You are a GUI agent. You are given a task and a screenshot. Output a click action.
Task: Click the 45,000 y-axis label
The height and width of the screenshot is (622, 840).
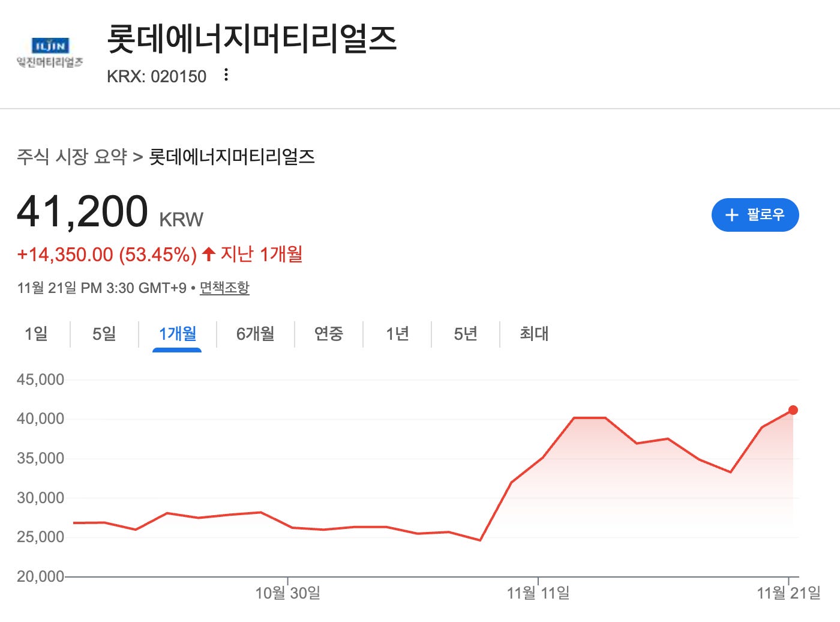(40, 379)
